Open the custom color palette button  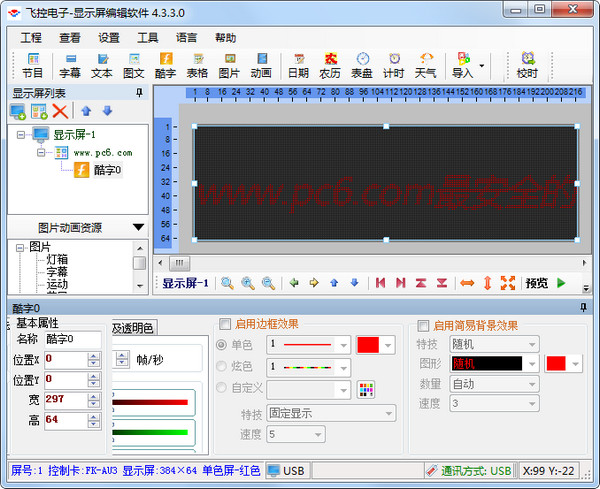(366, 390)
